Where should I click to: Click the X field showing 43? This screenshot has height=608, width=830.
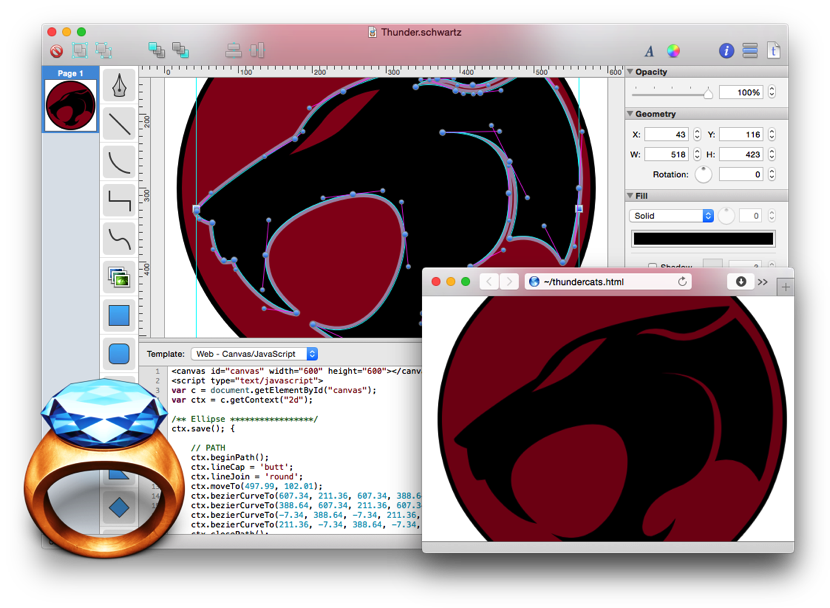click(x=666, y=134)
